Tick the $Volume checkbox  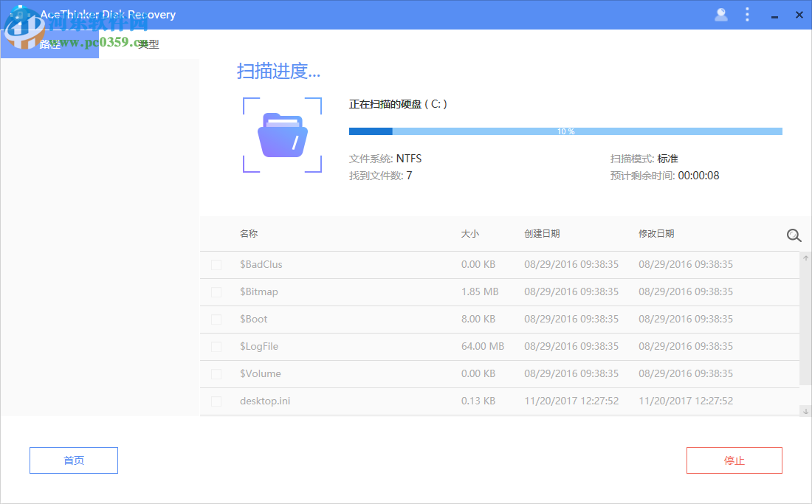(x=216, y=373)
